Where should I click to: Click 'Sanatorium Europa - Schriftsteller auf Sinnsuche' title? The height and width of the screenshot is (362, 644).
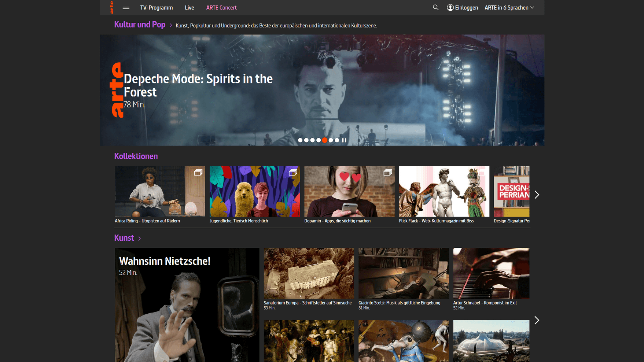click(x=308, y=303)
